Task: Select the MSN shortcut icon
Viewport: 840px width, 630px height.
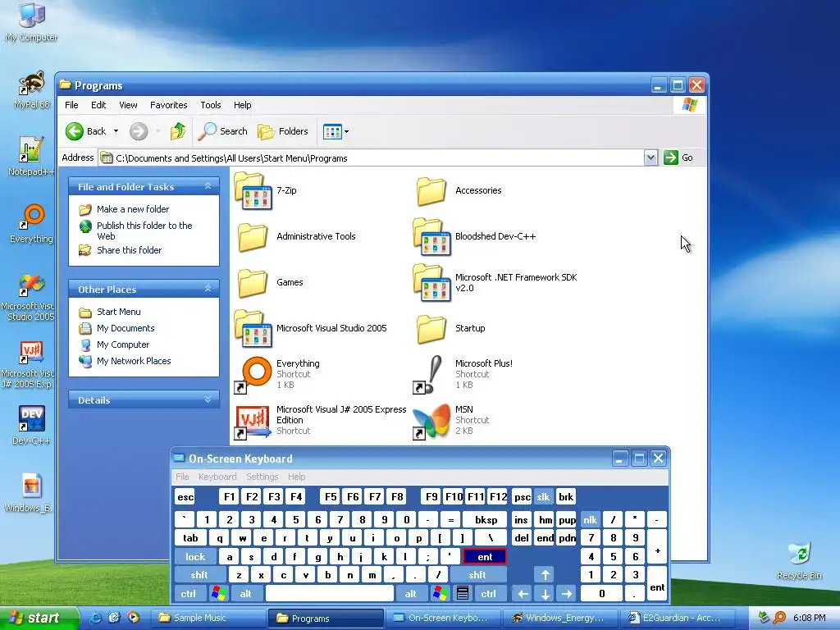Action: point(431,422)
